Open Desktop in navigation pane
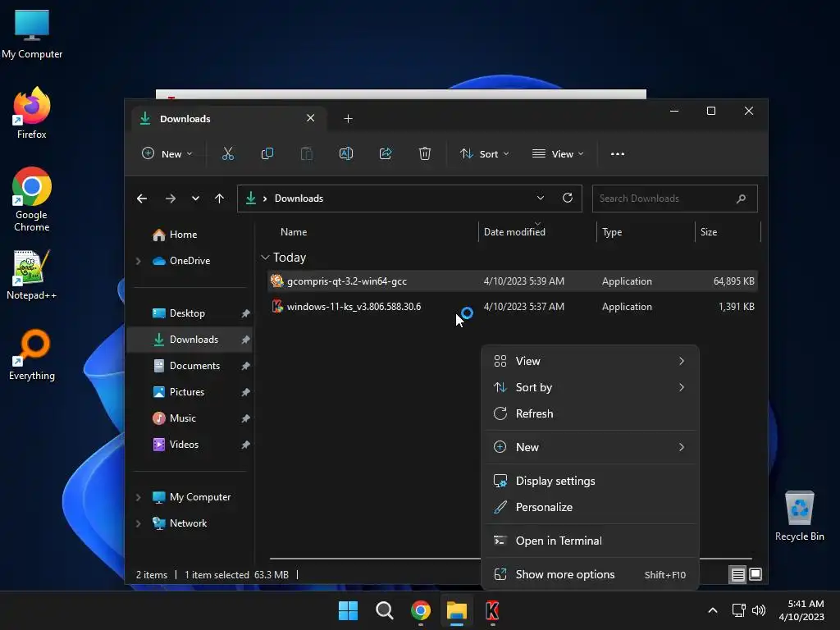The image size is (840, 630). pyautogui.click(x=178, y=313)
